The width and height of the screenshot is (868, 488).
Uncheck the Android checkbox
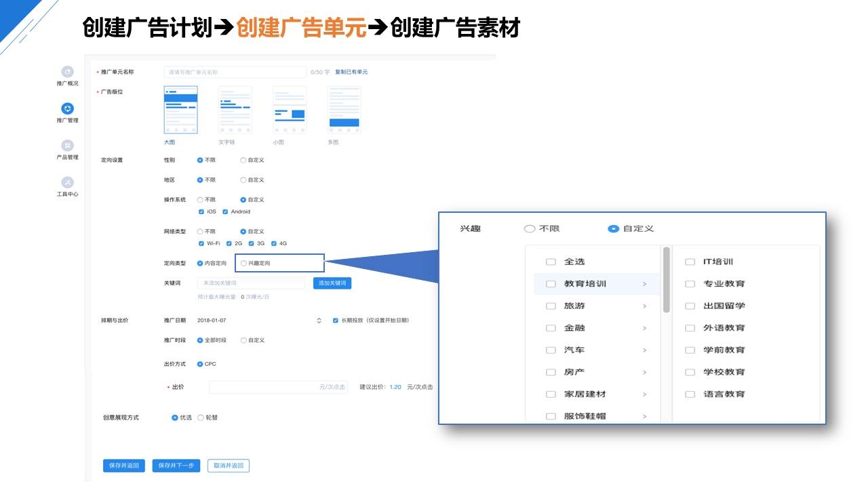point(225,211)
